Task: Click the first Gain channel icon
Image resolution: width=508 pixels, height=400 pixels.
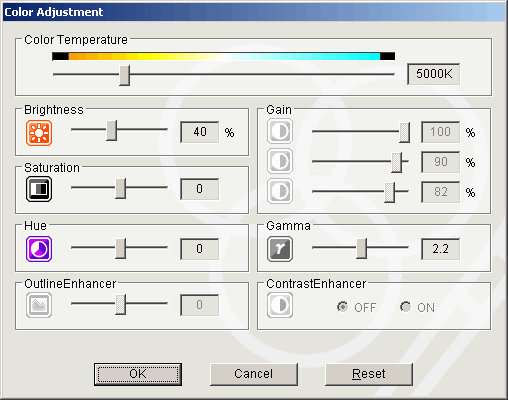Action: click(x=280, y=131)
